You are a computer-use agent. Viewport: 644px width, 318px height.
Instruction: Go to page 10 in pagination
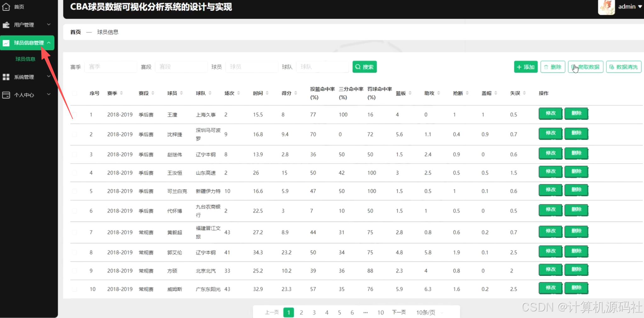[381, 312]
